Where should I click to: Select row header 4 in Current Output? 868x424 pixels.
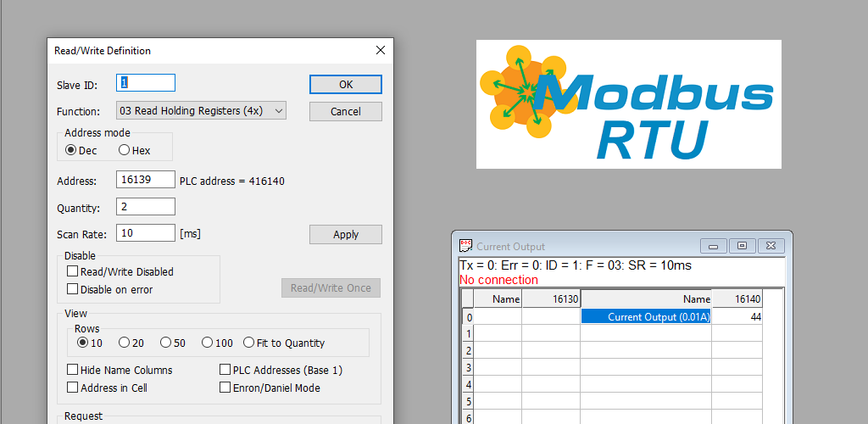pyautogui.click(x=468, y=384)
